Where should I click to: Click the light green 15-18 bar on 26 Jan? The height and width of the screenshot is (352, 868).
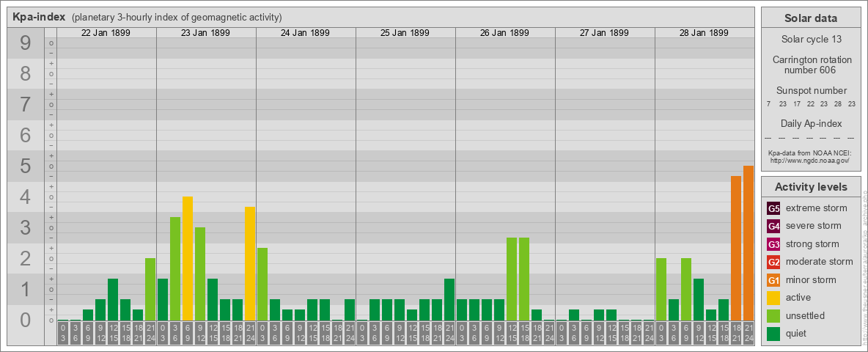[x=524, y=279]
